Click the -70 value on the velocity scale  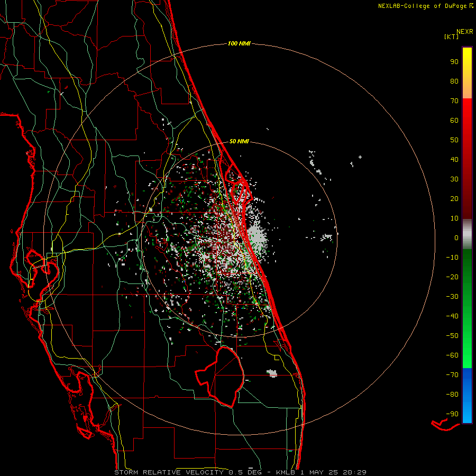[452, 375]
